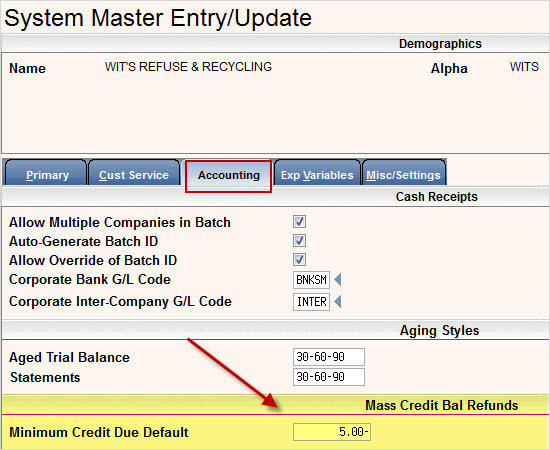Click the Demographics section header
550x450 pixels.
tap(440, 43)
